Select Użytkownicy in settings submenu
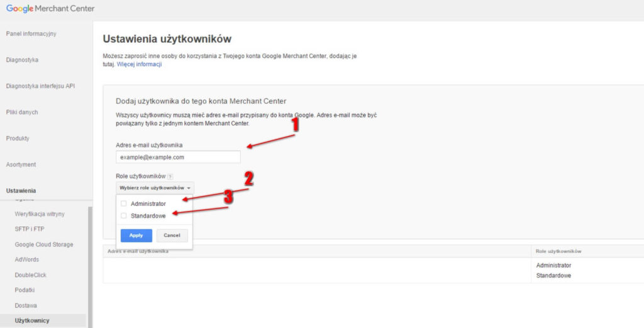This screenshot has height=328, width=644. click(x=32, y=320)
